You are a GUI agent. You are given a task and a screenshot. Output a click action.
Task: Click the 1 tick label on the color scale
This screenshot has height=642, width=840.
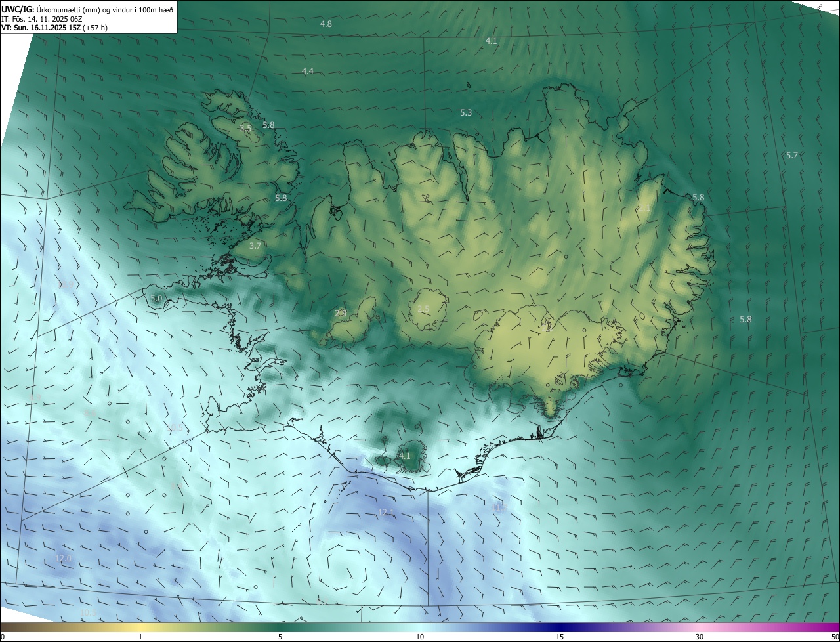[140, 637]
